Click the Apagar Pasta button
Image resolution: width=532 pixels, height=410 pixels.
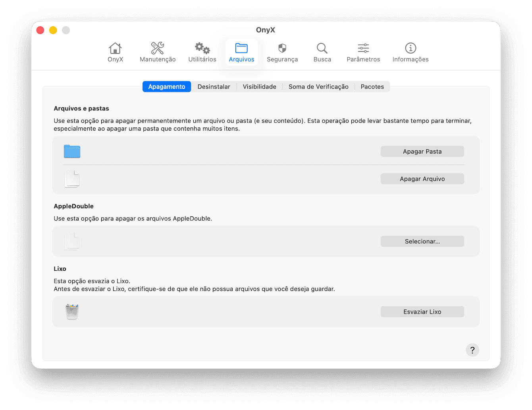click(x=422, y=151)
